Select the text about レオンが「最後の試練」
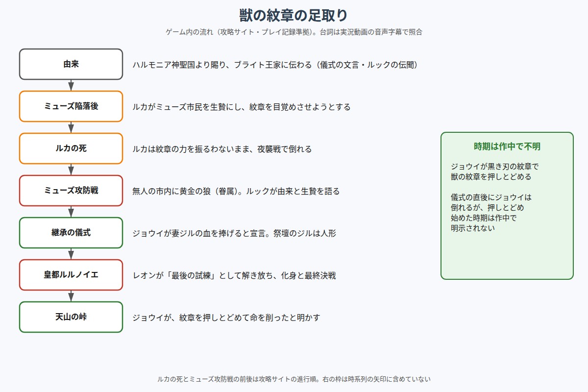This screenshot has height=392, width=588. tap(234, 275)
